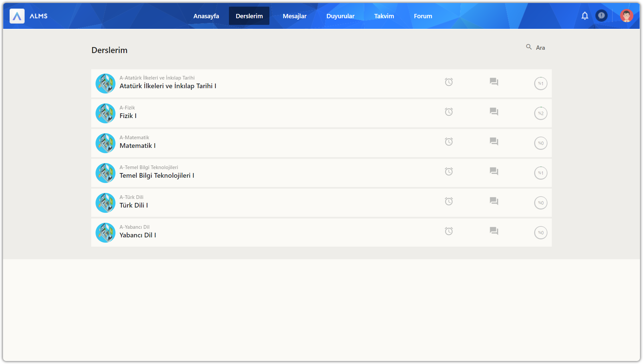Screen dimensions: 643x364
Task: Click the %2 progress circle for Fizik I
Action: [540, 113]
